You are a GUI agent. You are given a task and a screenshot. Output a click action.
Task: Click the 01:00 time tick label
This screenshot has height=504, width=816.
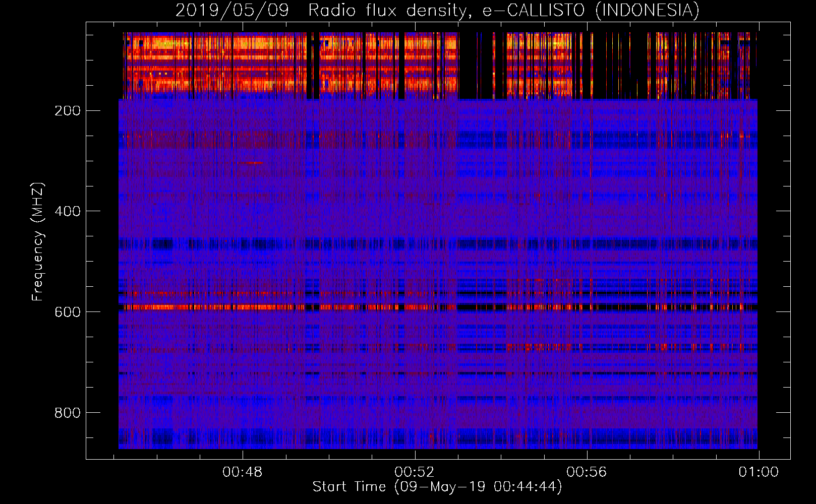click(759, 472)
